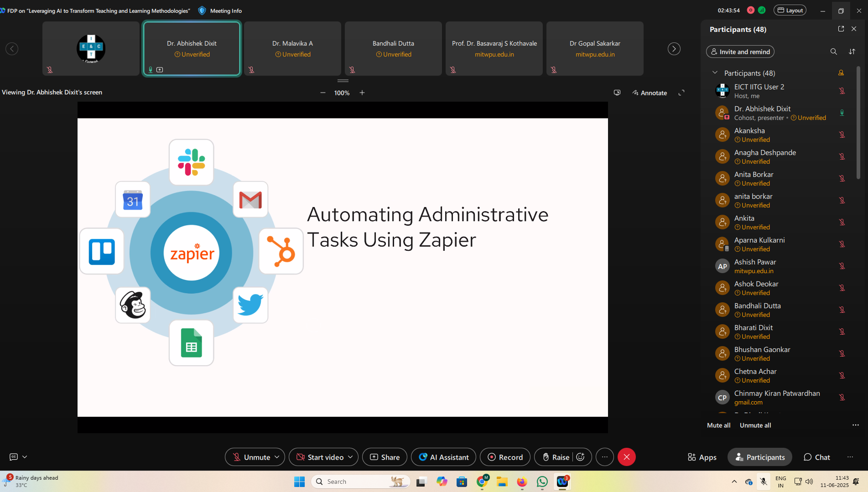The width and height of the screenshot is (868, 492).
Task: Expand the video options dropdown arrow
Action: [x=350, y=457]
